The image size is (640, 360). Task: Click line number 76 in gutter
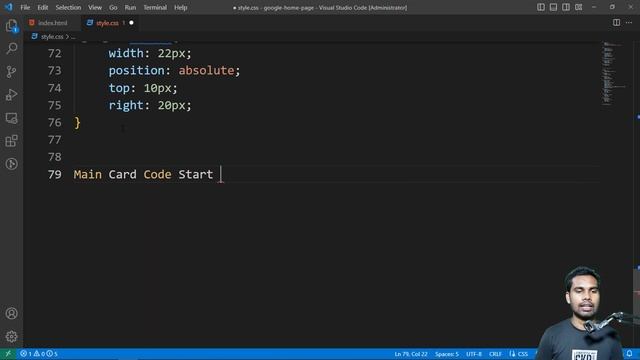click(x=55, y=122)
